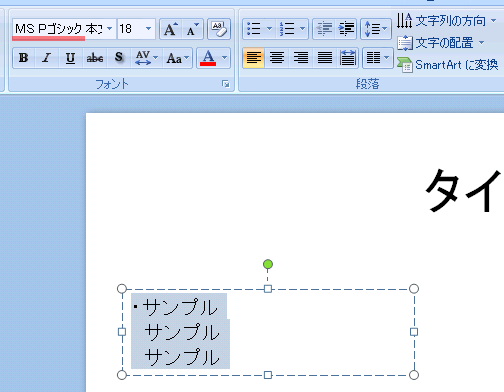Click the first bulleted サンプル line
Image resolution: width=504 pixels, height=392 pixels.
pyautogui.click(x=180, y=307)
